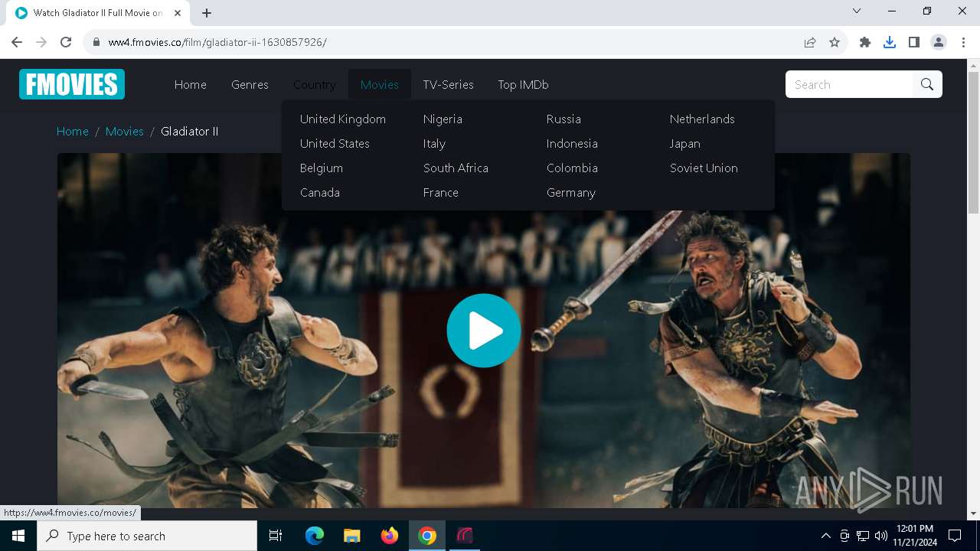
Task: Open Chrome profile avatar
Action: 939,42
